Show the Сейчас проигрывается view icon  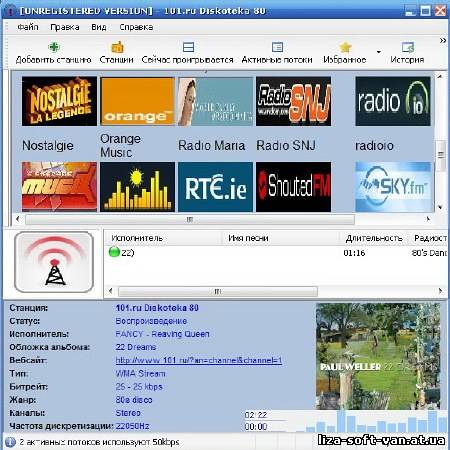click(x=188, y=47)
